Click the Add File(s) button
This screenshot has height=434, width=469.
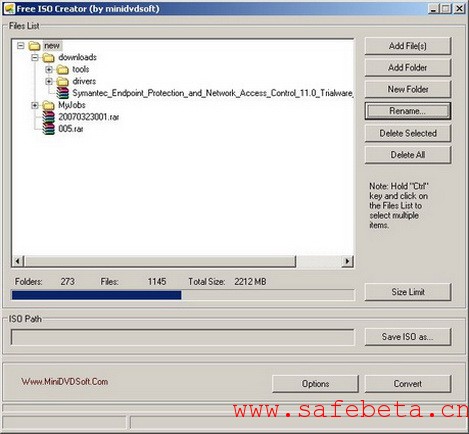(408, 46)
